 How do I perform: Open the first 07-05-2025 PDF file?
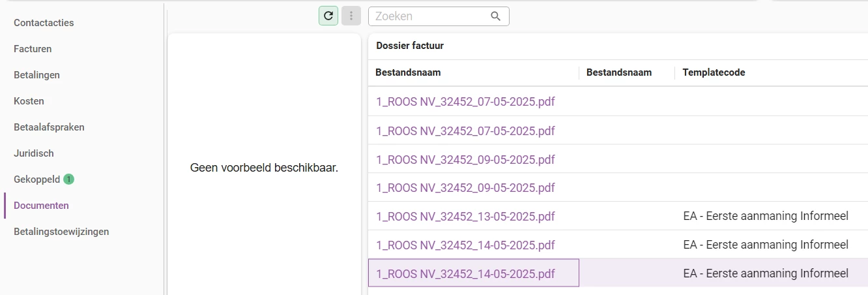(466, 102)
